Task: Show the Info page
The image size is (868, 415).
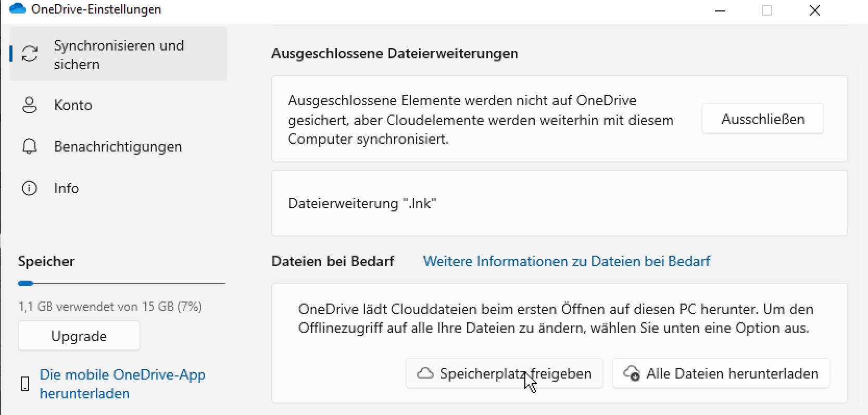Action: [67, 188]
